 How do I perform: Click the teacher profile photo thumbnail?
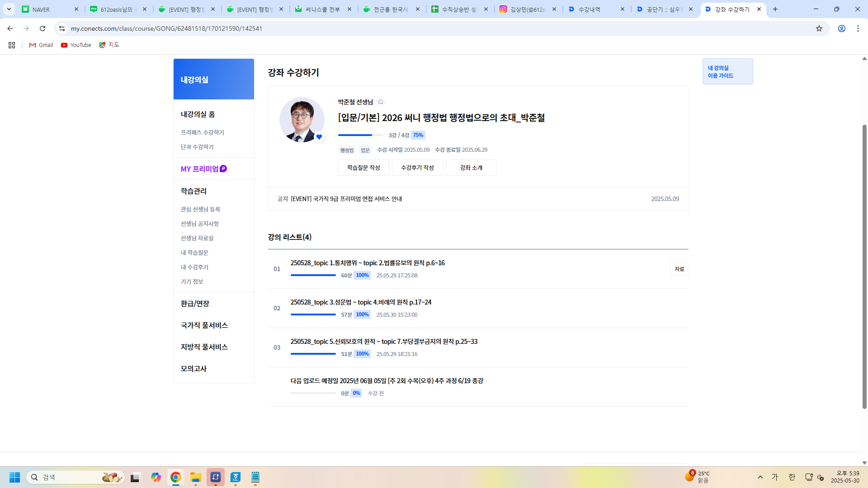[x=302, y=120]
